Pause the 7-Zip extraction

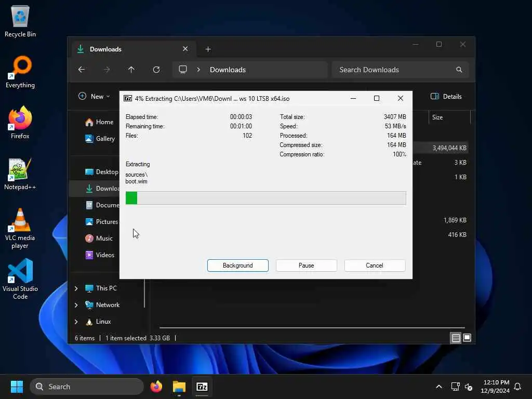coord(306,265)
